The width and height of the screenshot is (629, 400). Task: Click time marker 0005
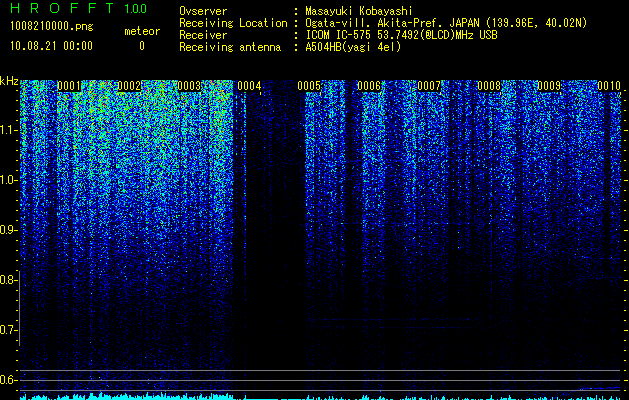309,86
